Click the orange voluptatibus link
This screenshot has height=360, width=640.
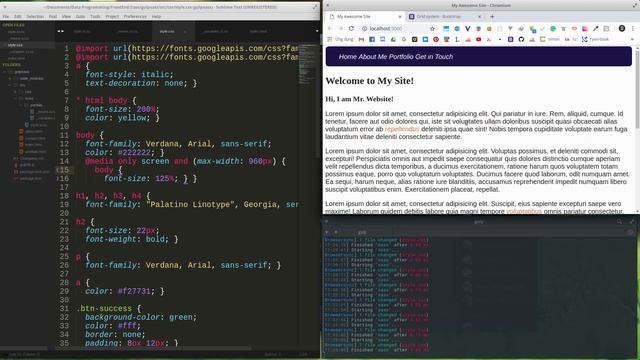pyautogui.click(x=524, y=211)
